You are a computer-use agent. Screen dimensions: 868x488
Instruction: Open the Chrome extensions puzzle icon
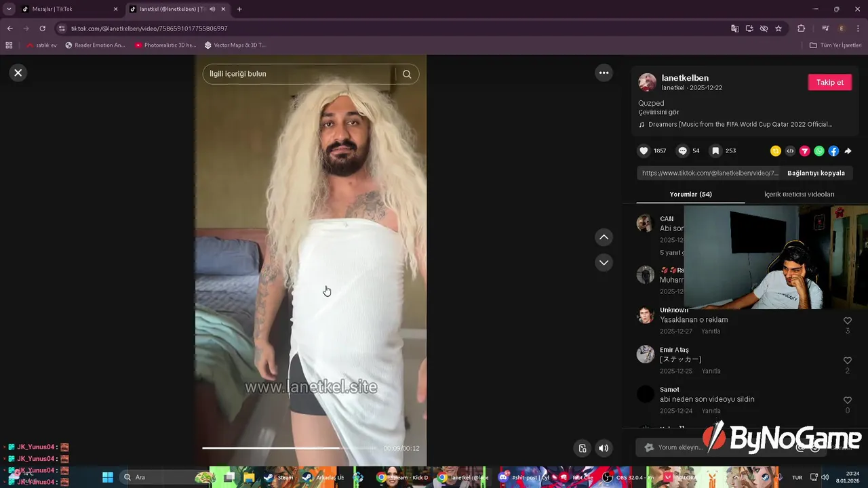[801, 28]
